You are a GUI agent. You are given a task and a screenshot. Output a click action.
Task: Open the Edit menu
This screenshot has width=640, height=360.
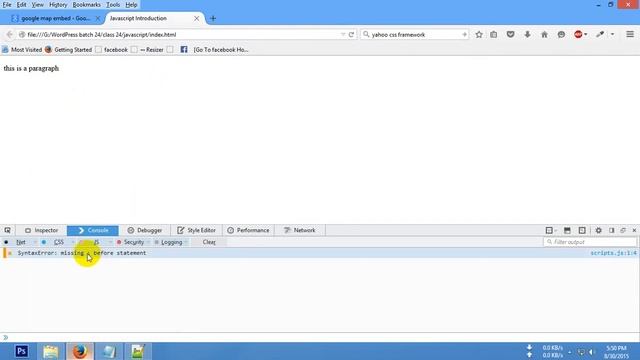[x=21, y=5]
